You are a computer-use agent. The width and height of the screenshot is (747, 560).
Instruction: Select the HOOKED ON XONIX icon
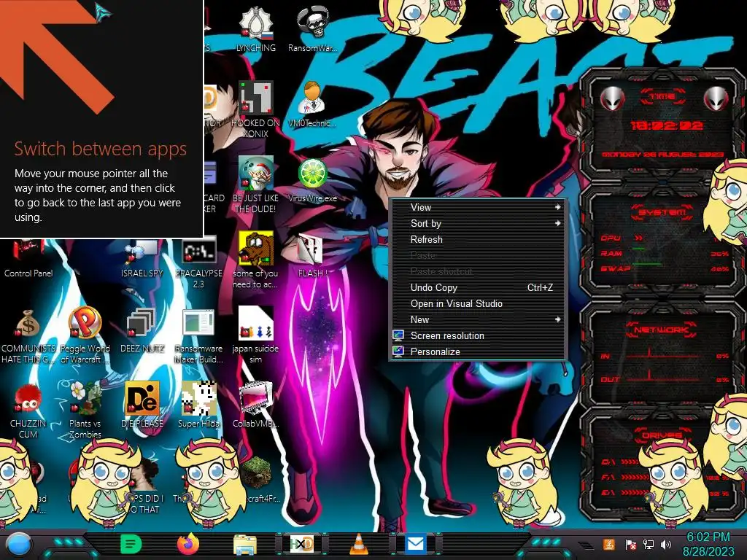coord(256,110)
